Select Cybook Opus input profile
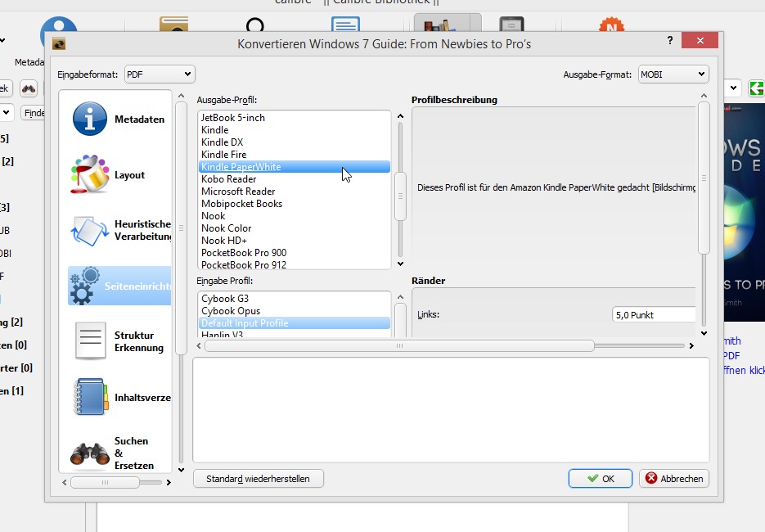Viewport: 765px width, 532px height. [295, 311]
